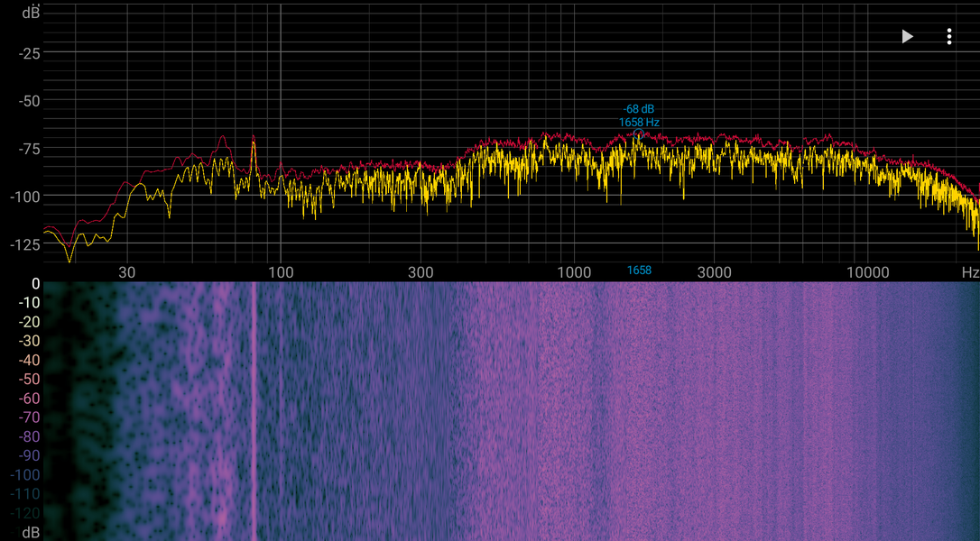980x541 pixels.
Task: Click the 30 Hz axis label
Action: 127,272
